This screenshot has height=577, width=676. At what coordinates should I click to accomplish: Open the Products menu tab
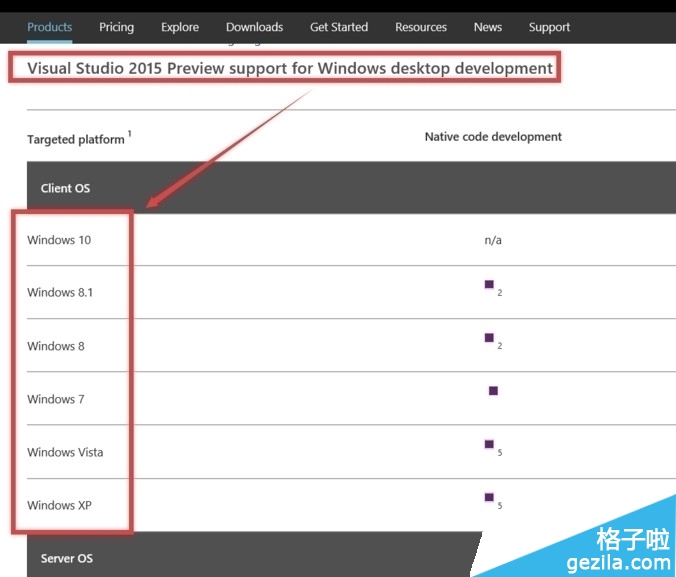tap(50, 27)
